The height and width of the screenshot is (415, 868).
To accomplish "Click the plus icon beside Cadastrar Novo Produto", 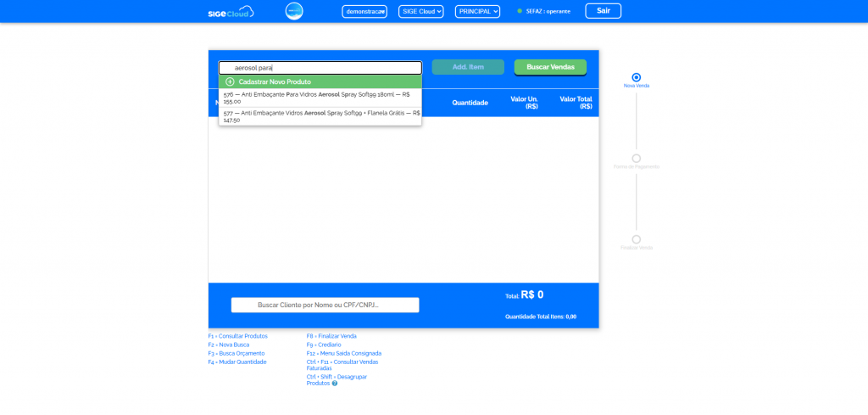I will tap(230, 81).
